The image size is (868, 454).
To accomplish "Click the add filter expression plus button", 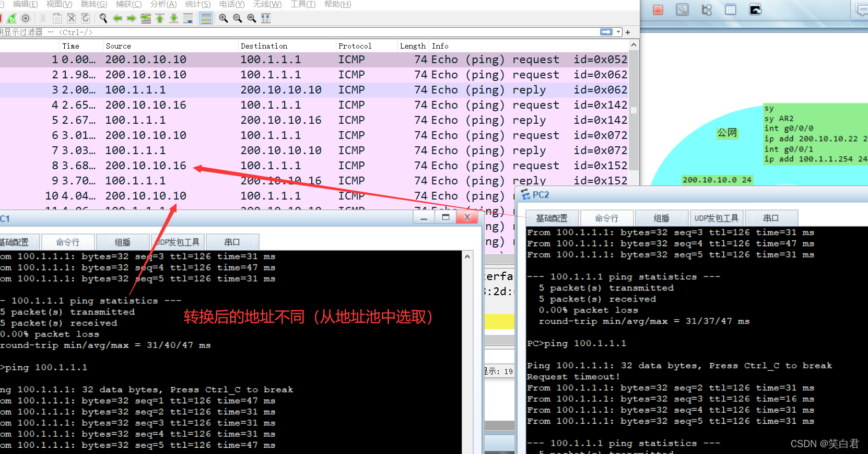I will (x=628, y=32).
